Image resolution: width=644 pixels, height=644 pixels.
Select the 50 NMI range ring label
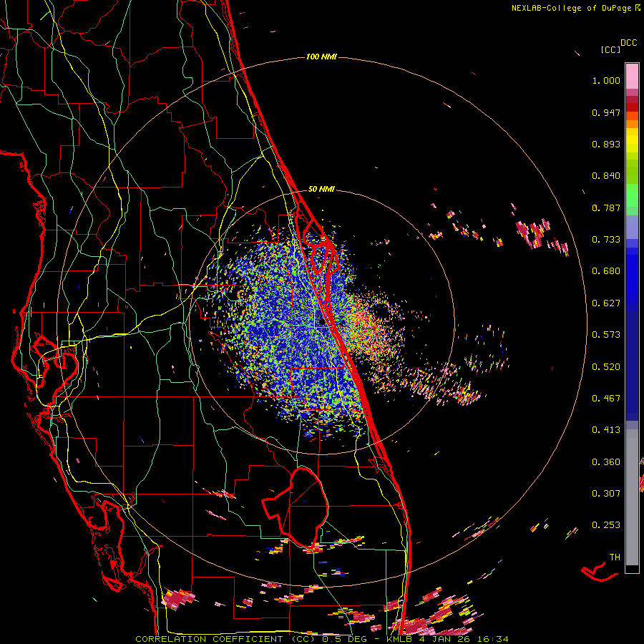321,189
